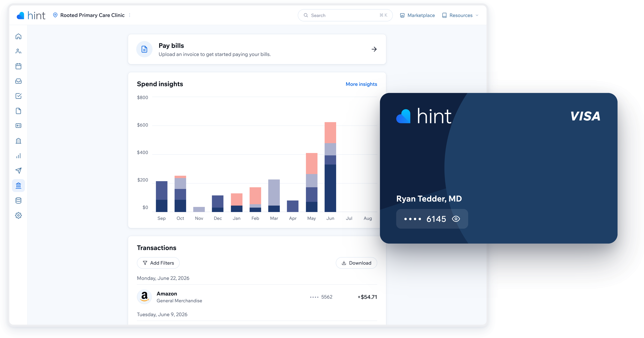
Task: Open the Settings gear icon in sidebar
Action: pyautogui.click(x=18, y=215)
